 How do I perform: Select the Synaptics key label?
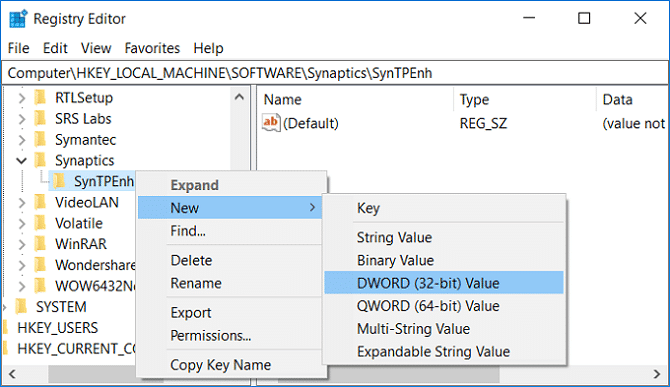(85, 161)
